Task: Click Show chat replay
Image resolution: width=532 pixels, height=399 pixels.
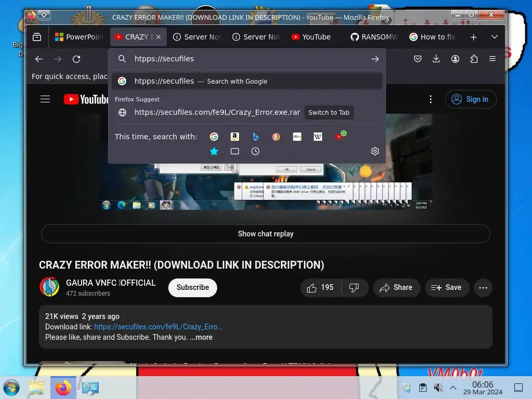Action: pos(265,234)
